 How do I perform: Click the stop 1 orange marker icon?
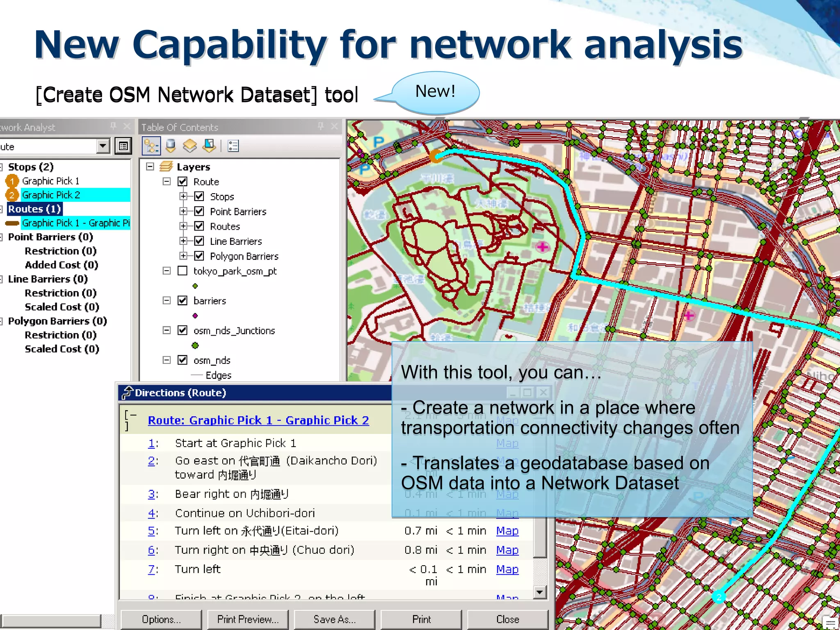coord(12,181)
